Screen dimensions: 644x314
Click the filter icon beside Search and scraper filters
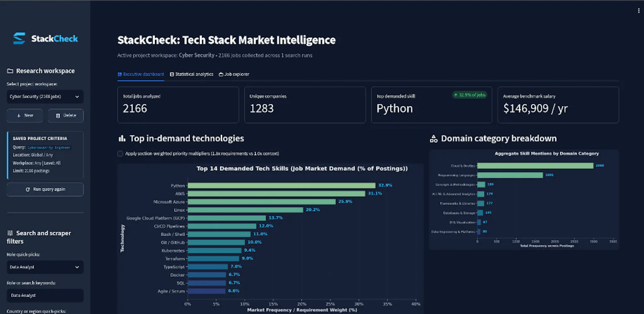[10, 233]
